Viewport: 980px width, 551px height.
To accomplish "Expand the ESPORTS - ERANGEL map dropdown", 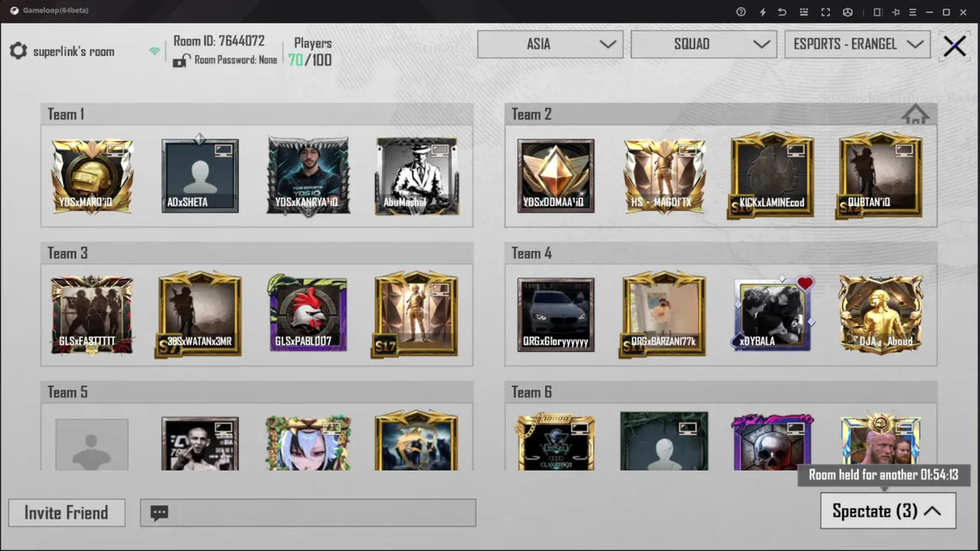I will tap(857, 44).
